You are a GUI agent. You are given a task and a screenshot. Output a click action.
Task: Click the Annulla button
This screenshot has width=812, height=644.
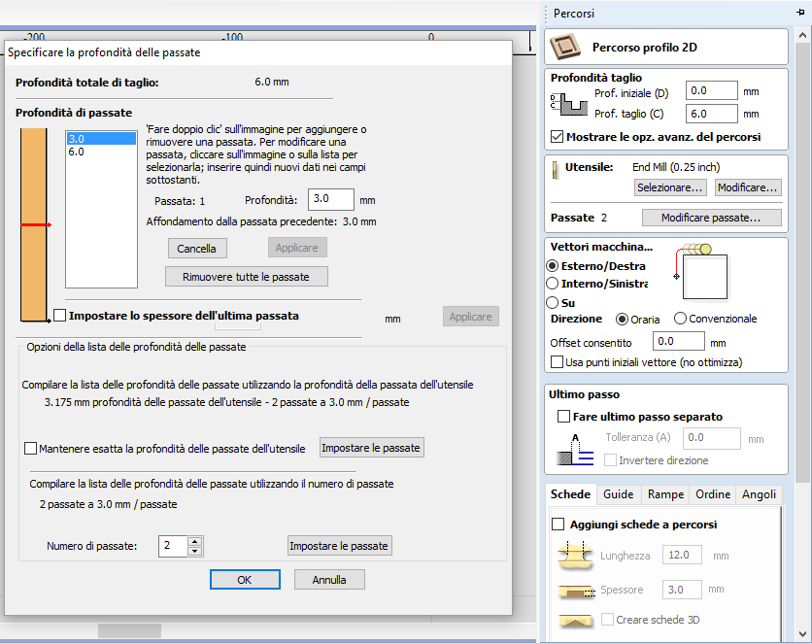(329, 580)
